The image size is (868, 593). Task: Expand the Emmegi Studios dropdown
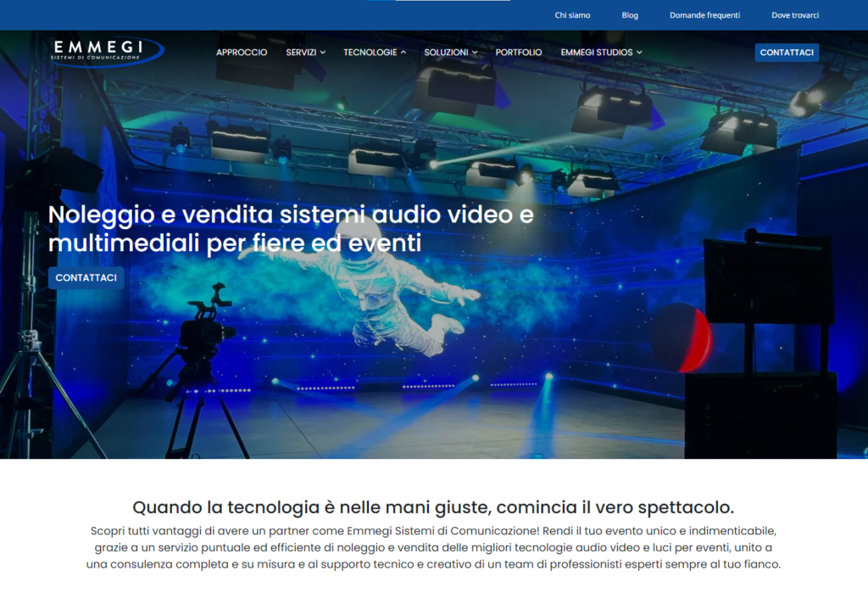(601, 52)
